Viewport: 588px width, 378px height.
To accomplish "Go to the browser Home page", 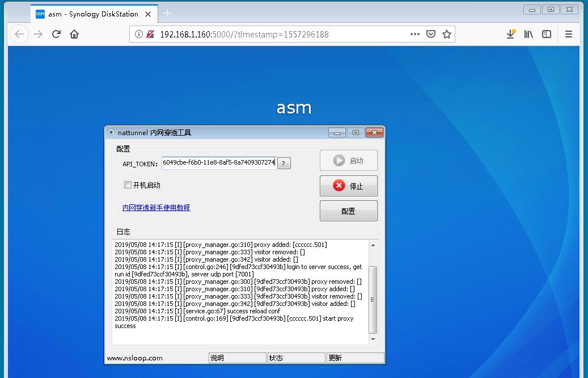I will tap(74, 34).
